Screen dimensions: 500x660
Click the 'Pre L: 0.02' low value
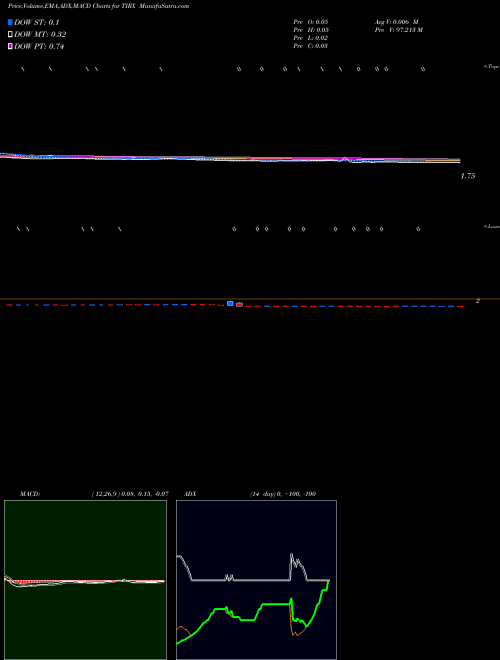click(311, 38)
